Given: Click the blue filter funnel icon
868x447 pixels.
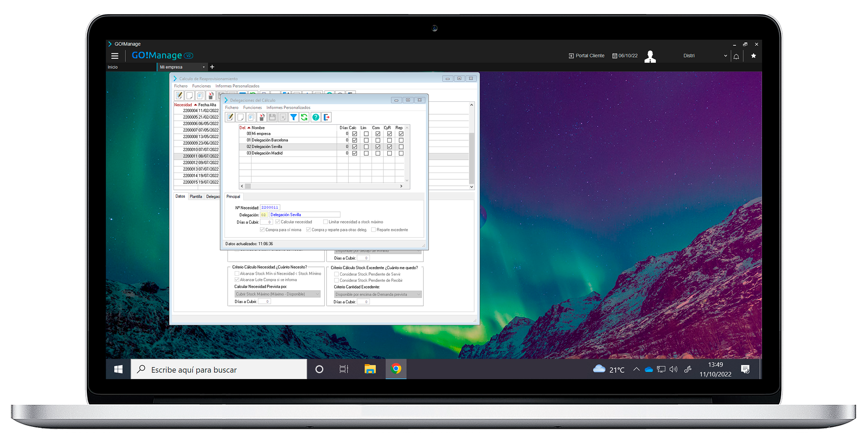Looking at the screenshot, I should click(293, 118).
